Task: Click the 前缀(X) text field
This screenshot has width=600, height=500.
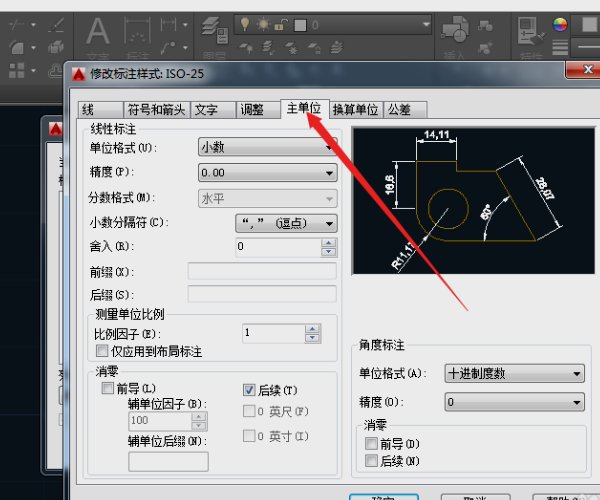Action: [x=262, y=271]
